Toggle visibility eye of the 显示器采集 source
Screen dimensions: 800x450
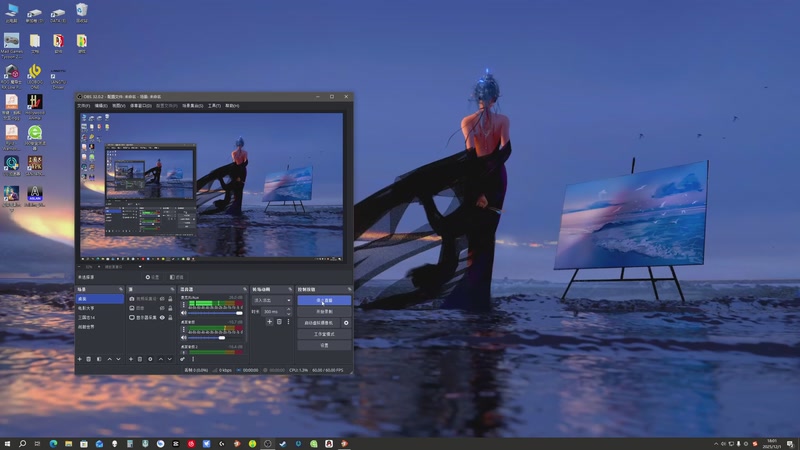point(162,318)
